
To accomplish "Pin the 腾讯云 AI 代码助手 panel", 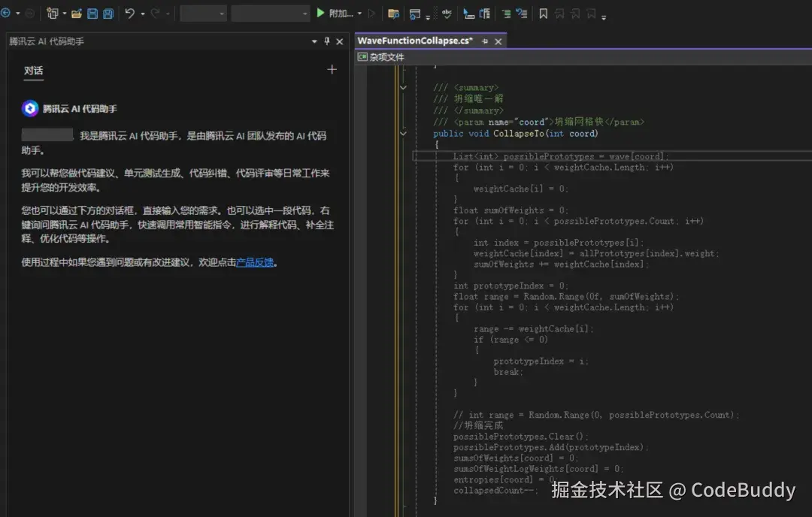I will 326,41.
